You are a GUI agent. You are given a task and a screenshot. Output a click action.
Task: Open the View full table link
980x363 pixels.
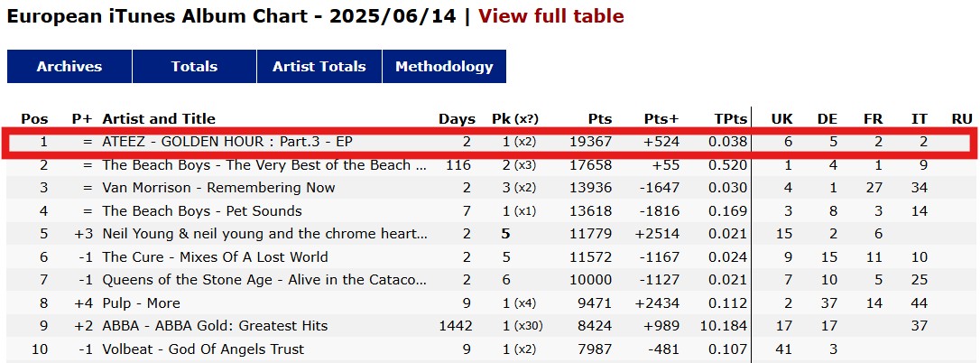[x=551, y=15]
